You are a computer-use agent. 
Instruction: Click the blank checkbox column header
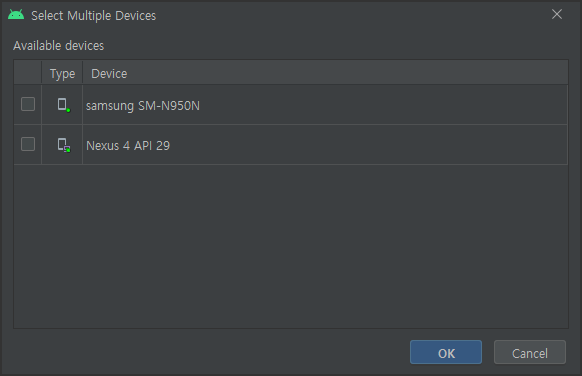tap(28, 72)
